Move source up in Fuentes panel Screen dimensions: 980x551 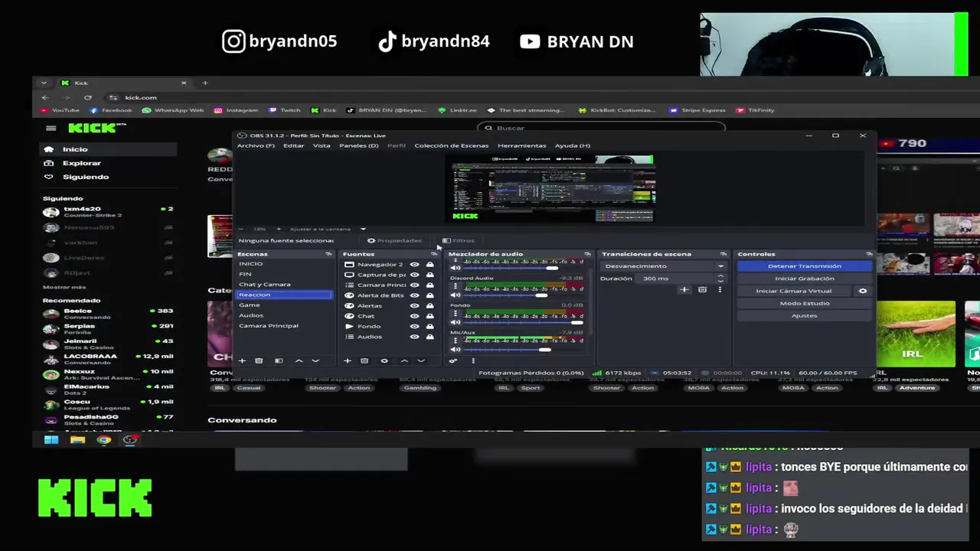click(x=404, y=360)
